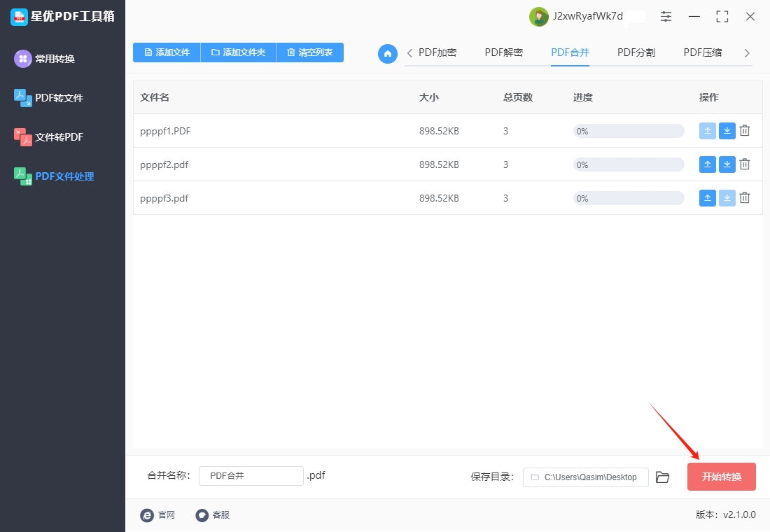Open 常用转换 in the sidebar
Viewport: 770px width, 532px height.
point(45,59)
